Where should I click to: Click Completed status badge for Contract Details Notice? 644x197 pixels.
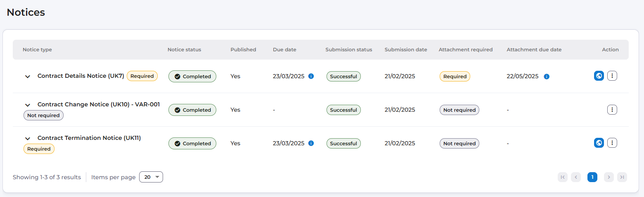[x=192, y=77]
